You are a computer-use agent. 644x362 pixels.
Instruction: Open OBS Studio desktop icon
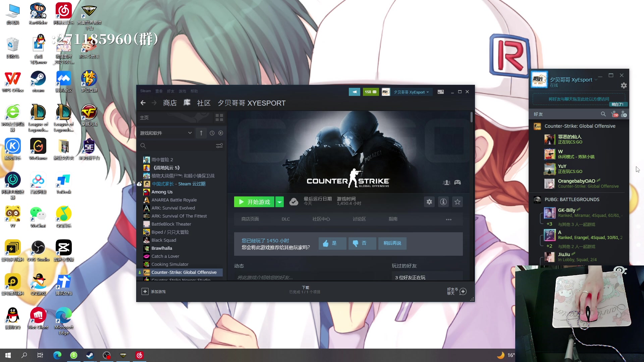pyautogui.click(x=38, y=251)
